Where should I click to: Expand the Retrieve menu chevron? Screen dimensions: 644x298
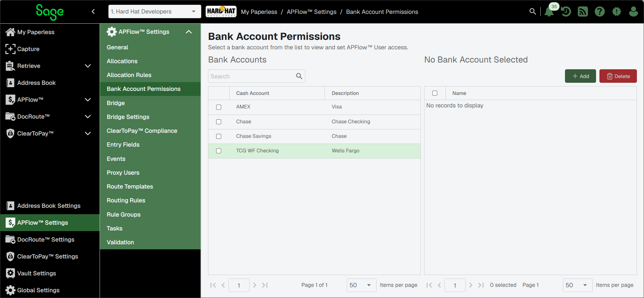[88, 66]
